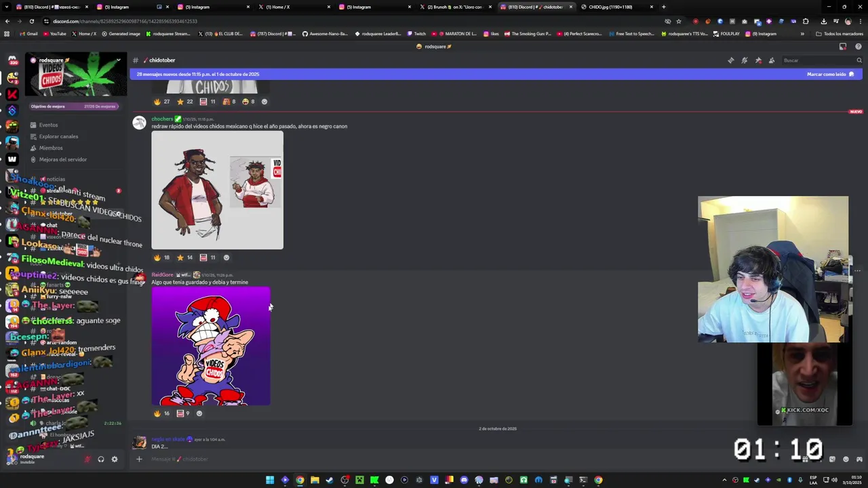Open pinned messages icon
The width and height of the screenshot is (868, 488).
pyautogui.click(x=758, y=60)
